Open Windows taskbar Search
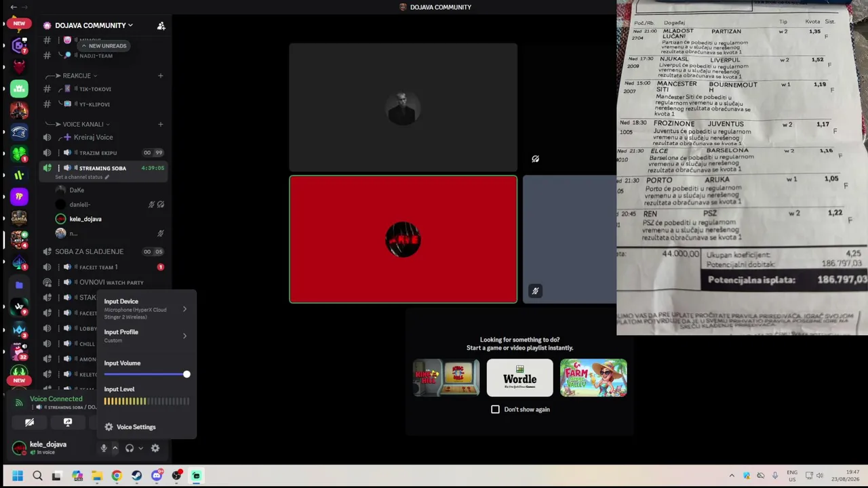 (37, 476)
